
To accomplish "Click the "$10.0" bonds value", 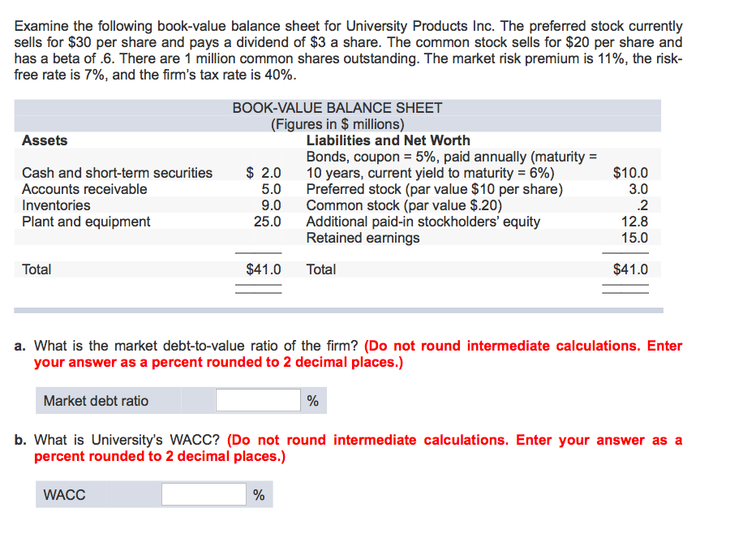I will pos(630,173).
